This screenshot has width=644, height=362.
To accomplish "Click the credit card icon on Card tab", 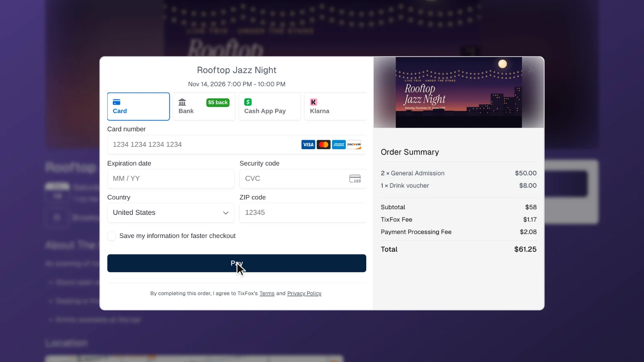I will coord(117,102).
